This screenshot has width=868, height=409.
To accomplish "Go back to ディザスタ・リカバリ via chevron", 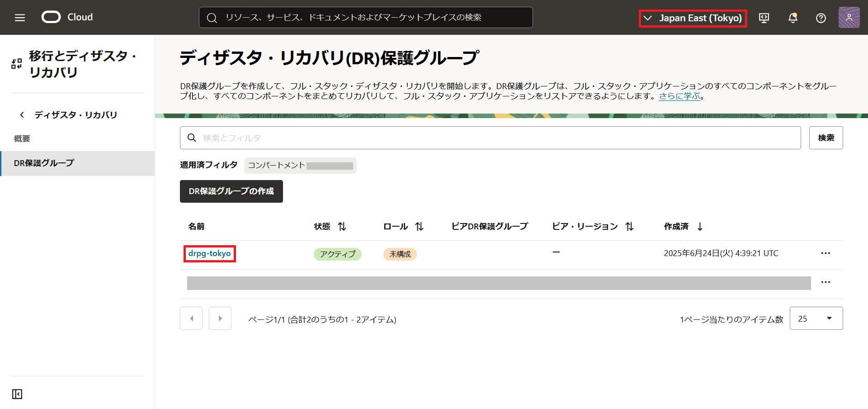I will coord(22,114).
